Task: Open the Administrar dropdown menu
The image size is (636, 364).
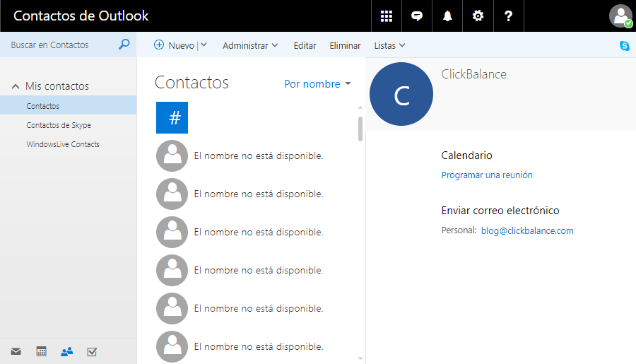Action: click(250, 45)
